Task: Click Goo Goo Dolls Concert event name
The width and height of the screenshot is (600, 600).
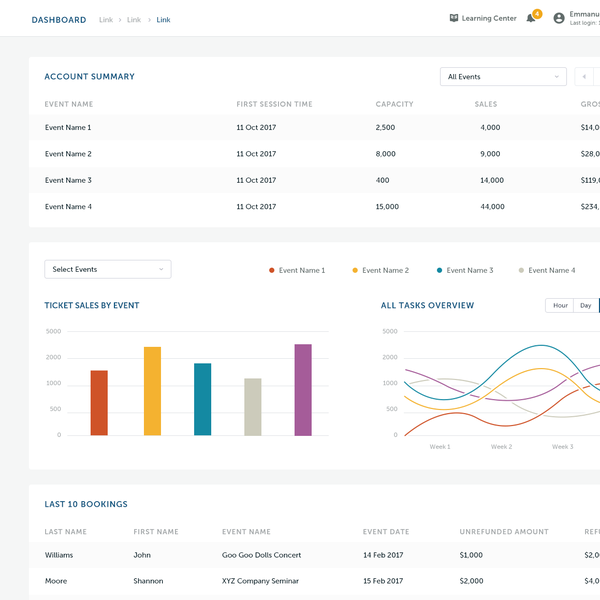Action: click(261, 555)
